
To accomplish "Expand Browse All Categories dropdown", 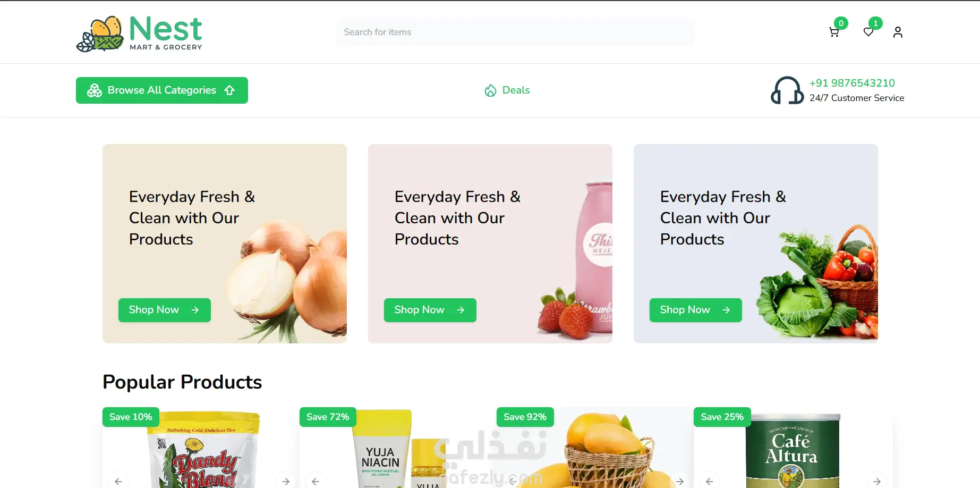I will (162, 90).
